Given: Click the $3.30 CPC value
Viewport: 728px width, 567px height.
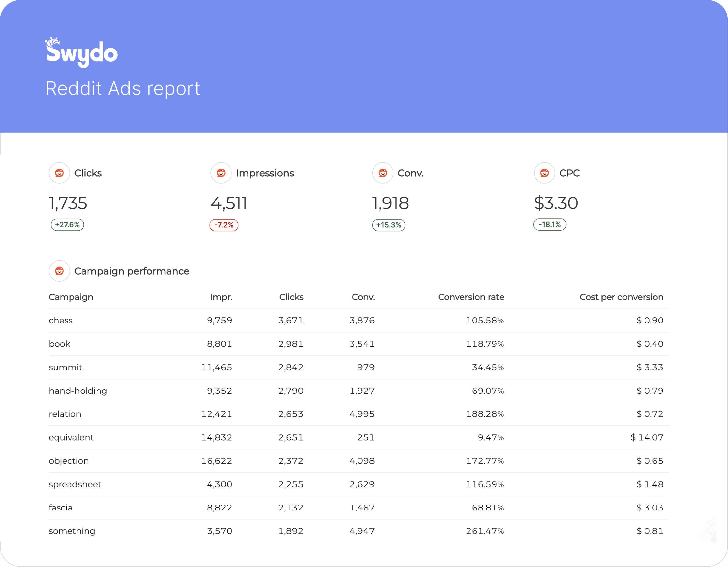Looking at the screenshot, I should coord(556,203).
